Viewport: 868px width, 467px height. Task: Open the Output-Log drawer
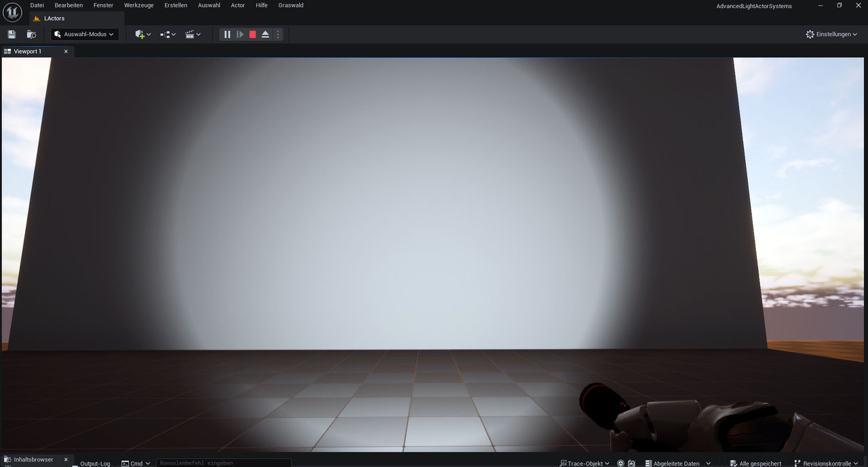click(x=95, y=464)
